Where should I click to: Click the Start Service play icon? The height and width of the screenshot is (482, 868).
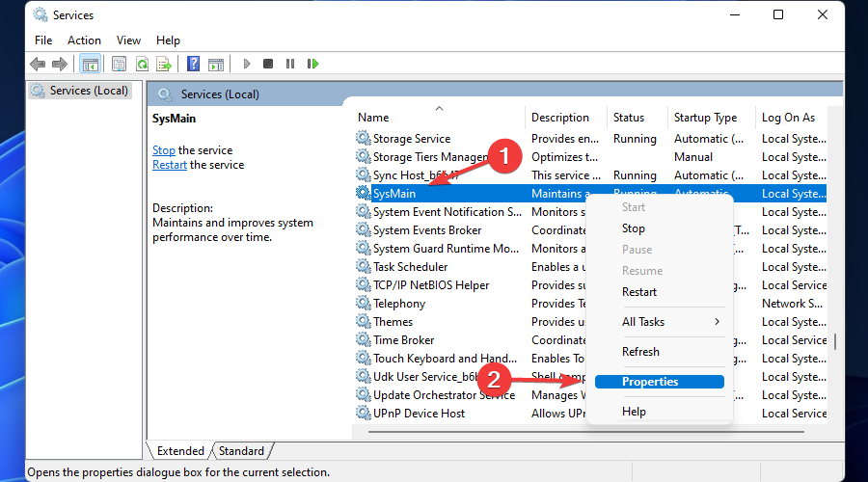[247, 64]
